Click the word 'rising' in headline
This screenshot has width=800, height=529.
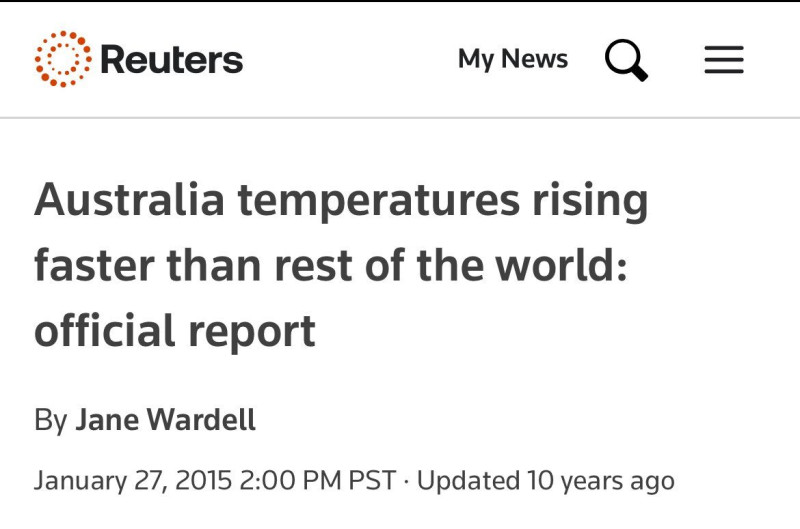(590, 201)
